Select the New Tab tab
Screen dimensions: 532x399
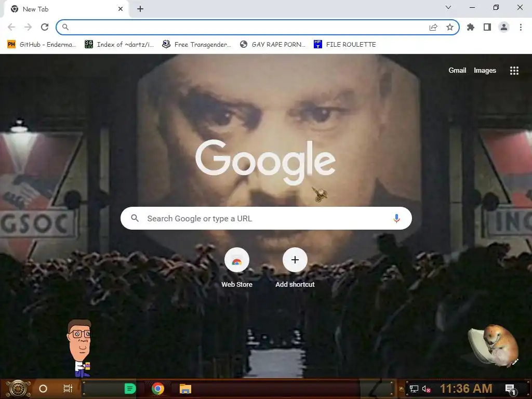pyautogui.click(x=66, y=9)
